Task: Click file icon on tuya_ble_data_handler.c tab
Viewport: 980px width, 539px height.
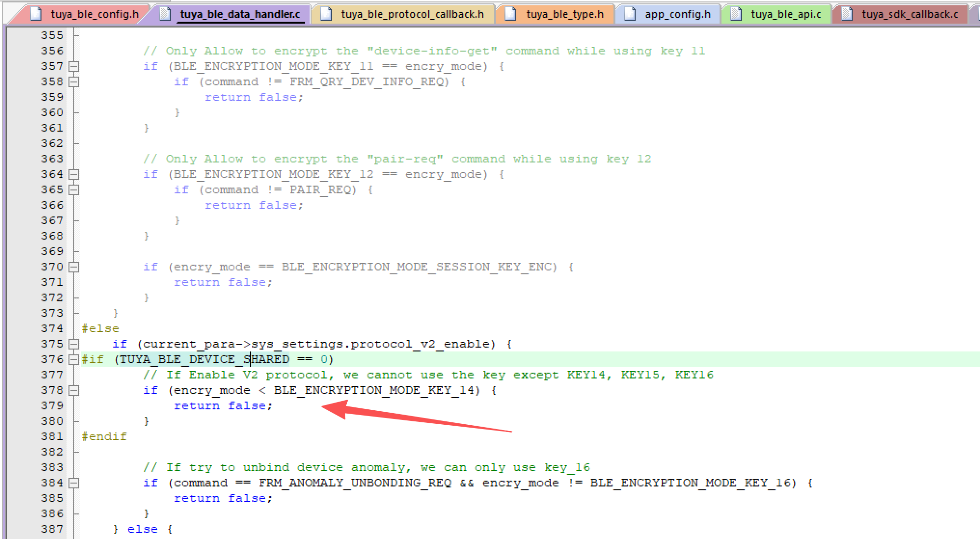Action: tap(165, 14)
